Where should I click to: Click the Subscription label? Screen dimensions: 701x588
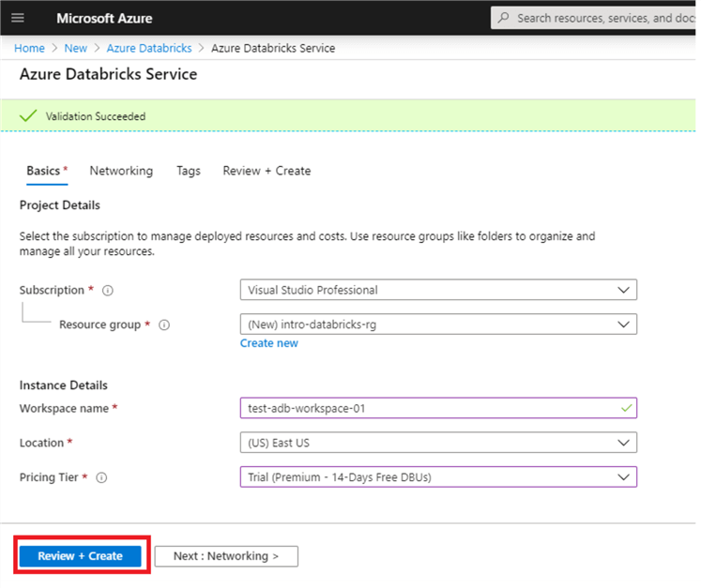52,291
